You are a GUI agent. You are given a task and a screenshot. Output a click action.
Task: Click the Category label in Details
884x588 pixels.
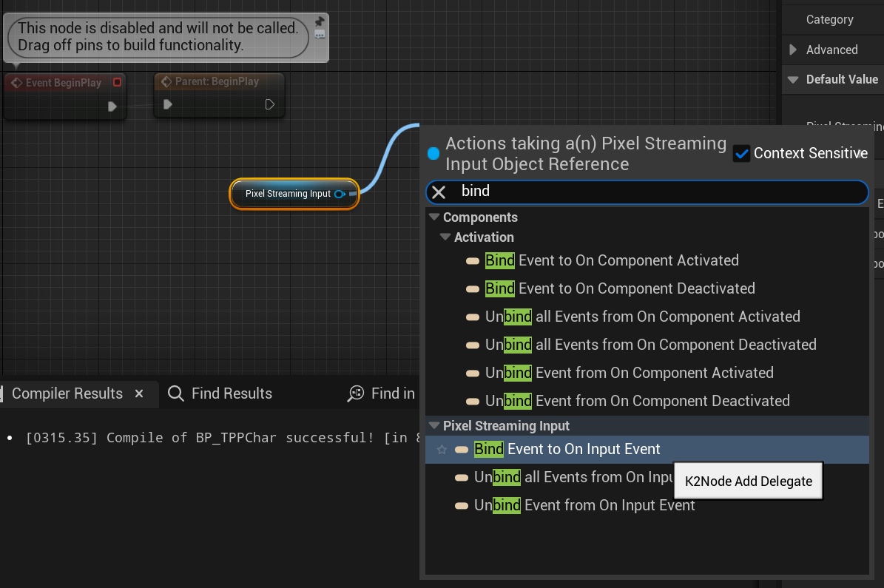point(829,20)
